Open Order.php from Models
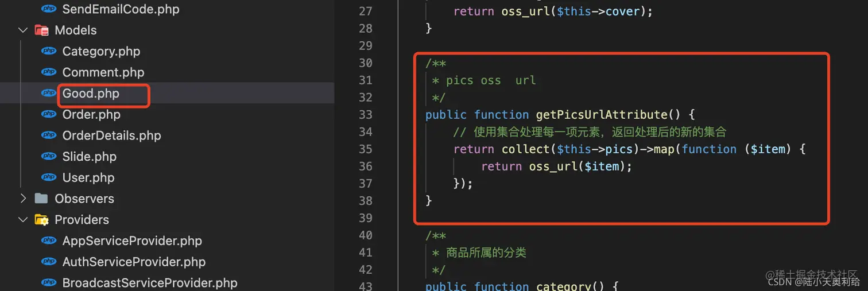The image size is (868, 291). [91, 114]
